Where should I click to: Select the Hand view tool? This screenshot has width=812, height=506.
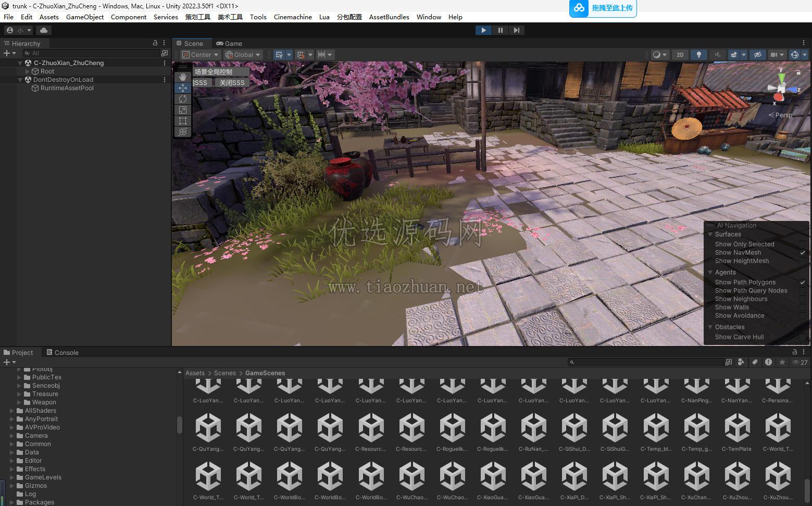coord(182,77)
